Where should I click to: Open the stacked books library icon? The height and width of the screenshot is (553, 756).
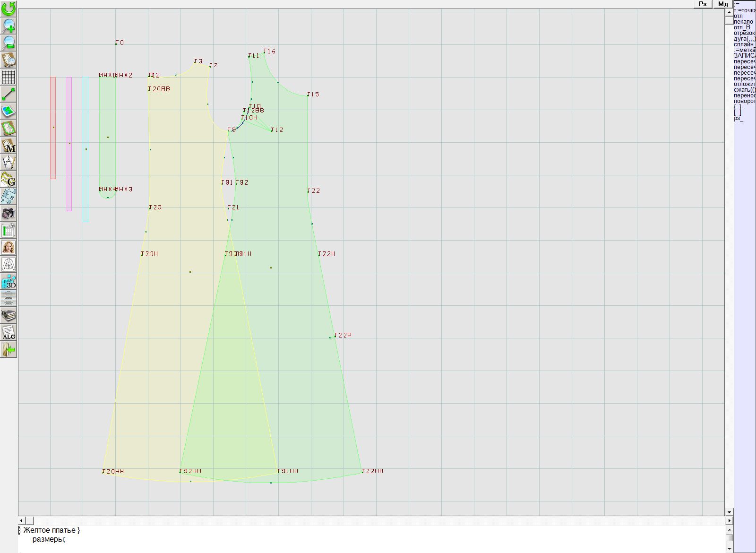click(x=9, y=315)
